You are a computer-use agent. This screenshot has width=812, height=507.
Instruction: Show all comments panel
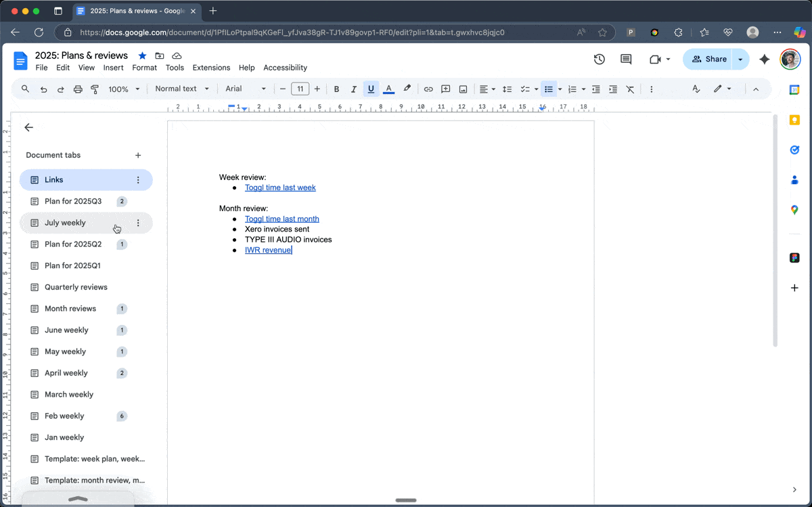626,60
